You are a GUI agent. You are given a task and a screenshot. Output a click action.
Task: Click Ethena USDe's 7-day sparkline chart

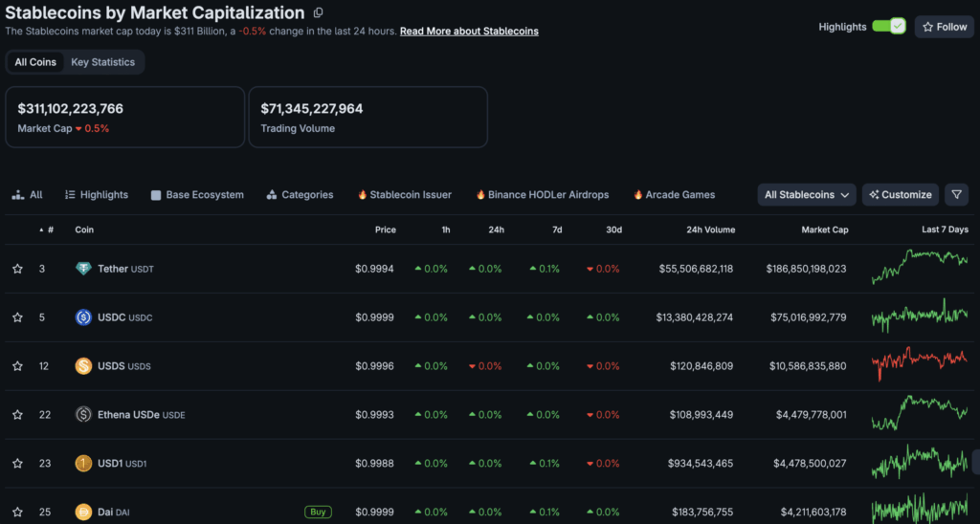pyautogui.click(x=920, y=413)
